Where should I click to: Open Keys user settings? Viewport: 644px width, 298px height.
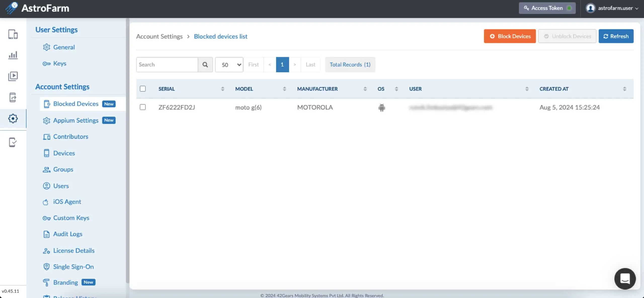tap(54, 63)
